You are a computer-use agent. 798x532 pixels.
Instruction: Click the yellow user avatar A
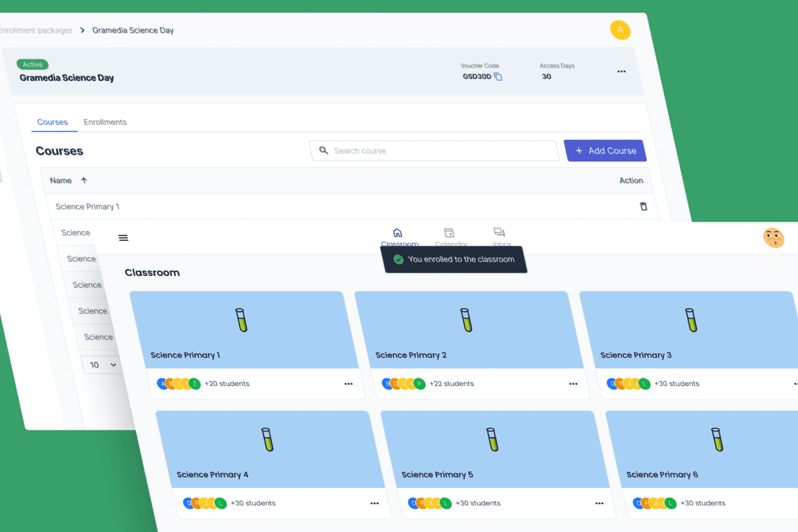click(620, 30)
